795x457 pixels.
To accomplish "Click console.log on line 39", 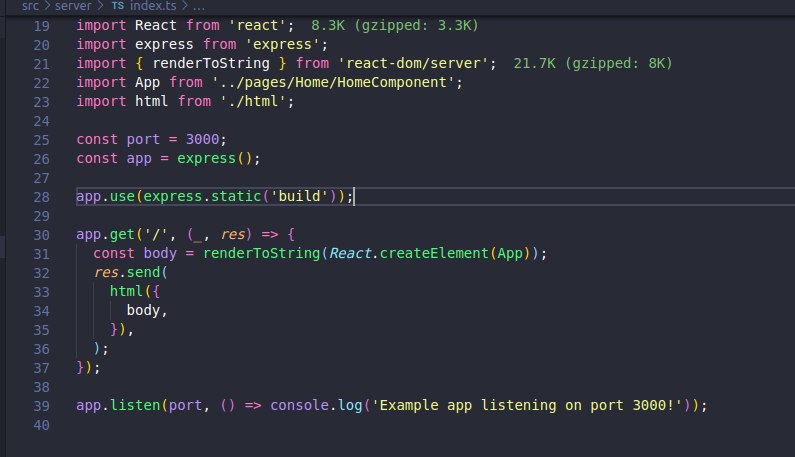I will 316,405.
